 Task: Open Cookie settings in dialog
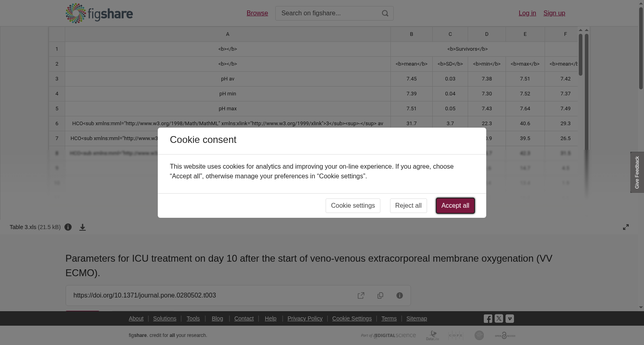[353, 206]
